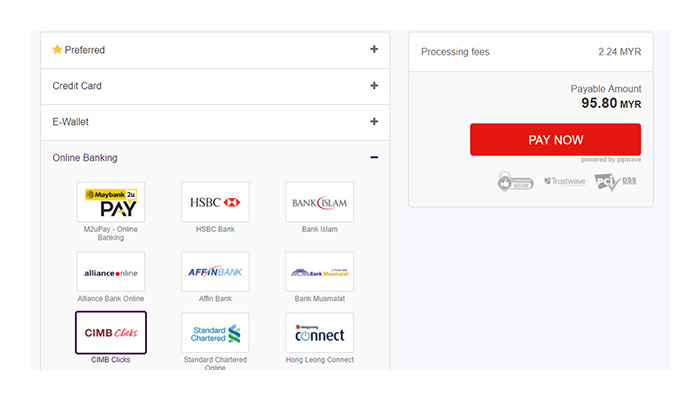The image size is (700, 400).
Task: Choose the Affin Bank logo
Action: [x=215, y=271]
